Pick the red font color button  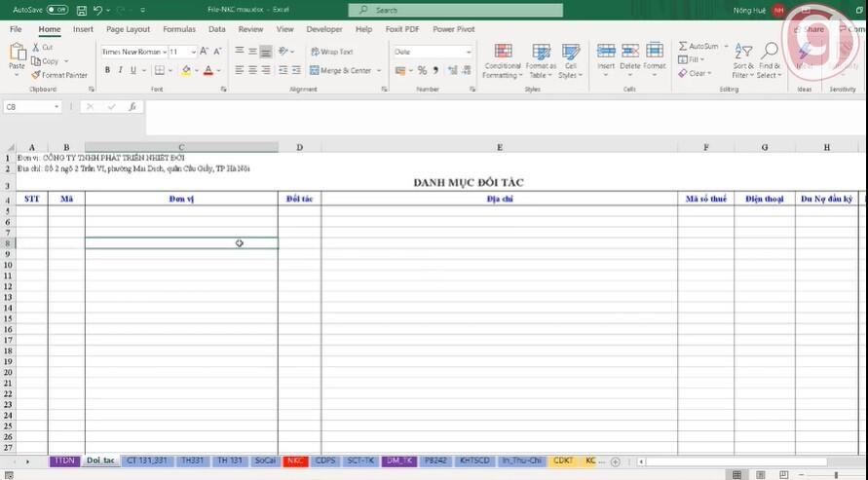coord(208,71)
